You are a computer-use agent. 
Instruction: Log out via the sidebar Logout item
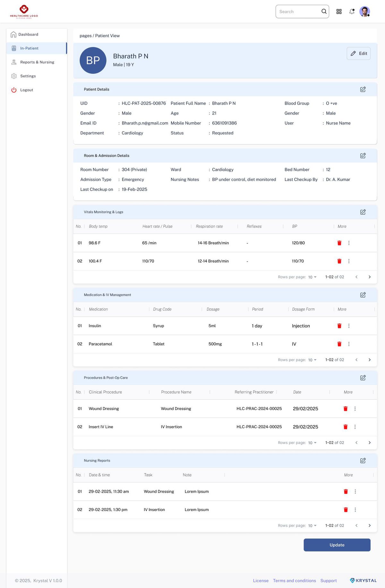coord(37,90)
